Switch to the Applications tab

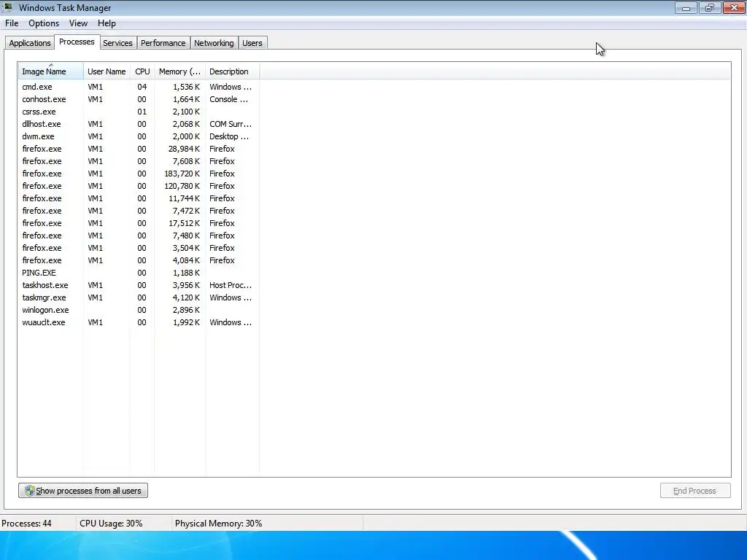(29, 43)
